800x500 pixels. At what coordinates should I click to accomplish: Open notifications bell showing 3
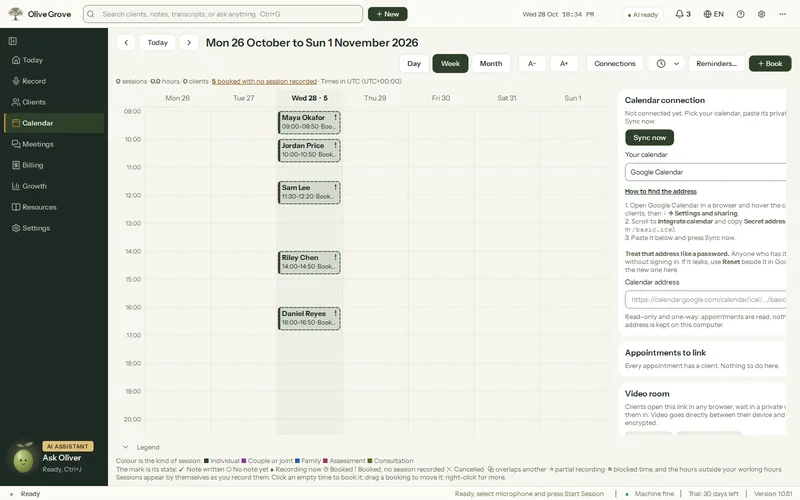pos(683,14)
